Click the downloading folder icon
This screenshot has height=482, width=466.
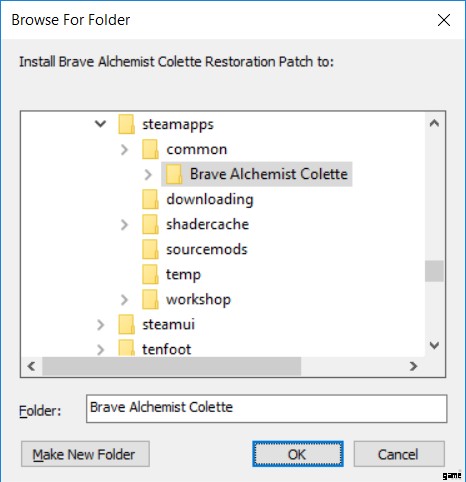(x=150, y=199)
